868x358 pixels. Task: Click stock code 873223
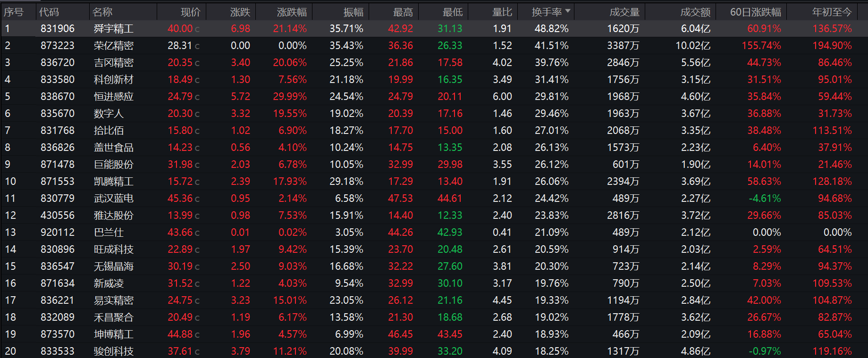(58, 46)
